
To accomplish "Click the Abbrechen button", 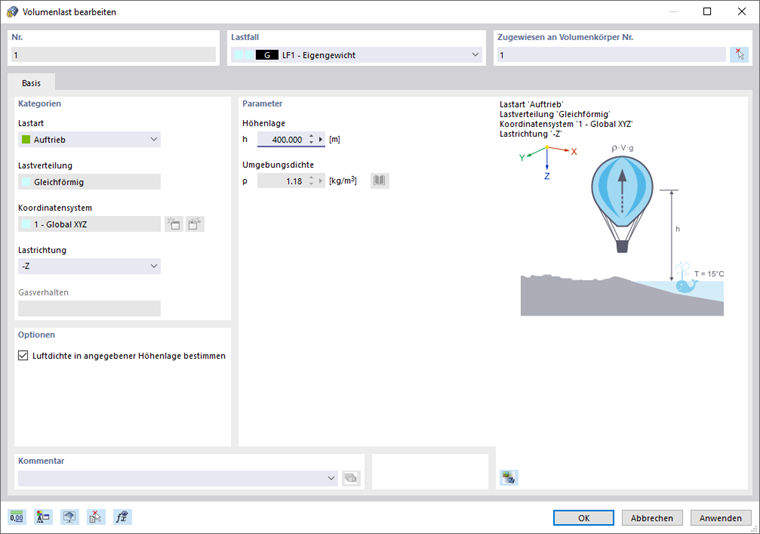I will 652,518.
